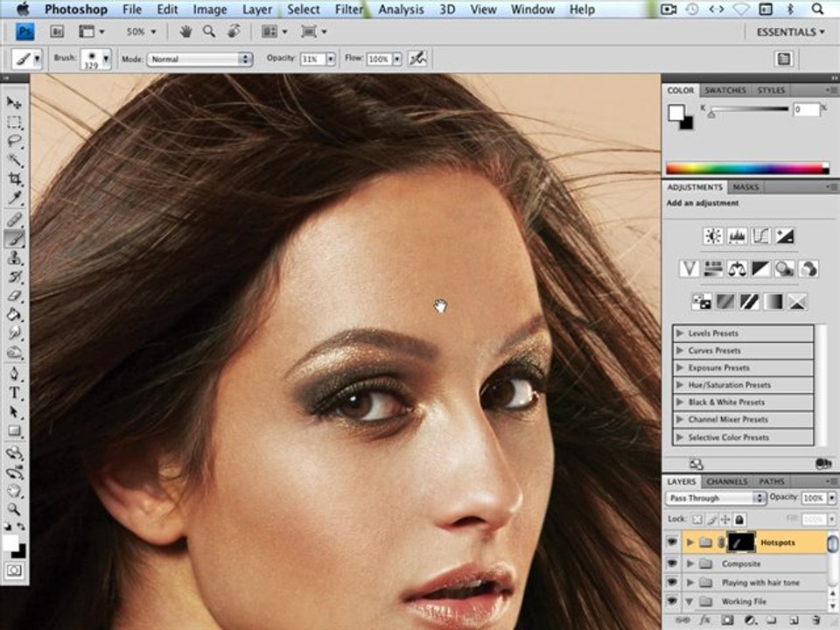
Task: Select the History Brush tool
Action: [x=14, y=277]
